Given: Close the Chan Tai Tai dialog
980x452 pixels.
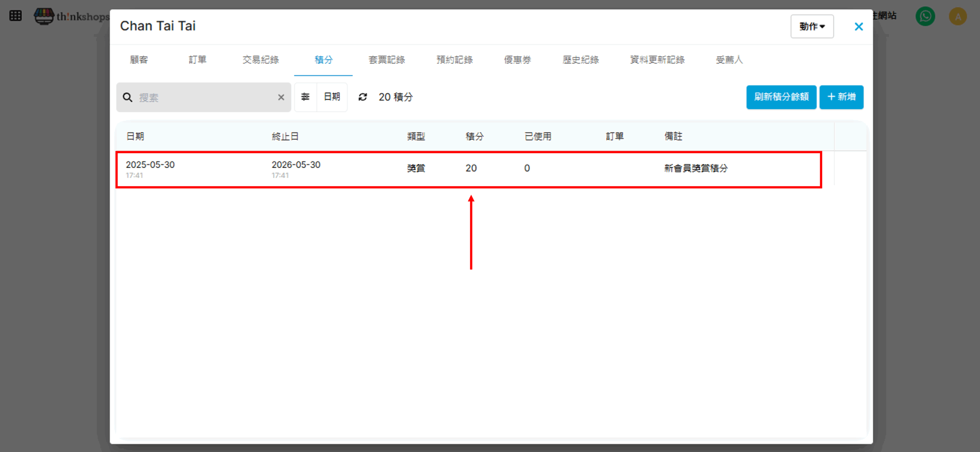Looking at the screenshot, I should (x=859, y=26).
